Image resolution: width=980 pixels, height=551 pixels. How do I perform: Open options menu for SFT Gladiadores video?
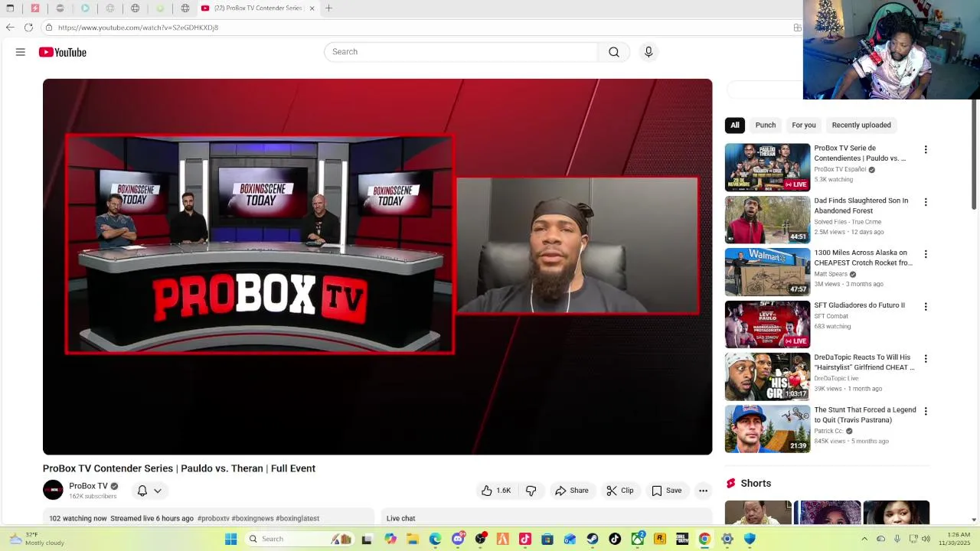pos(926,307)
